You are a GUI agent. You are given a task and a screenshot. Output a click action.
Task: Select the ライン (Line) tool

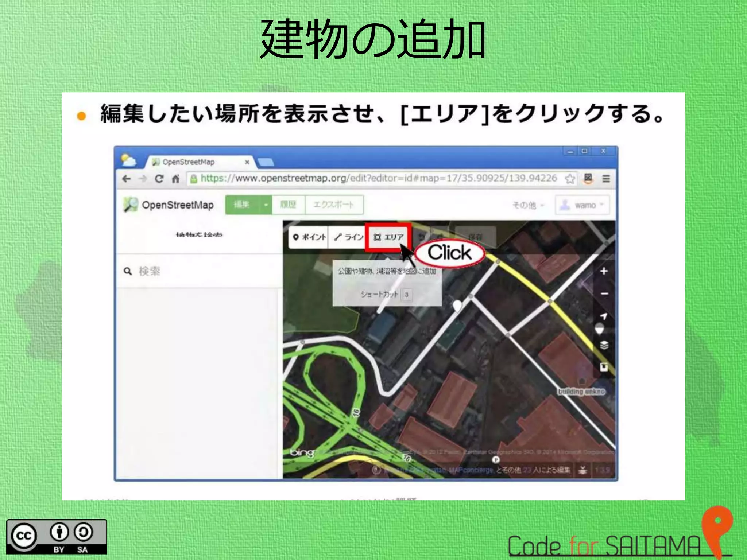point(348,237)
